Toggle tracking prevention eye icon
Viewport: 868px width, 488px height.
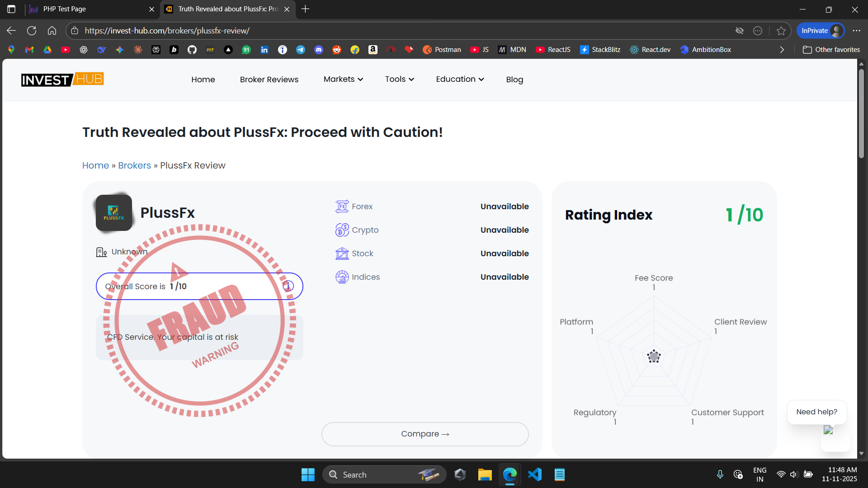740,31
